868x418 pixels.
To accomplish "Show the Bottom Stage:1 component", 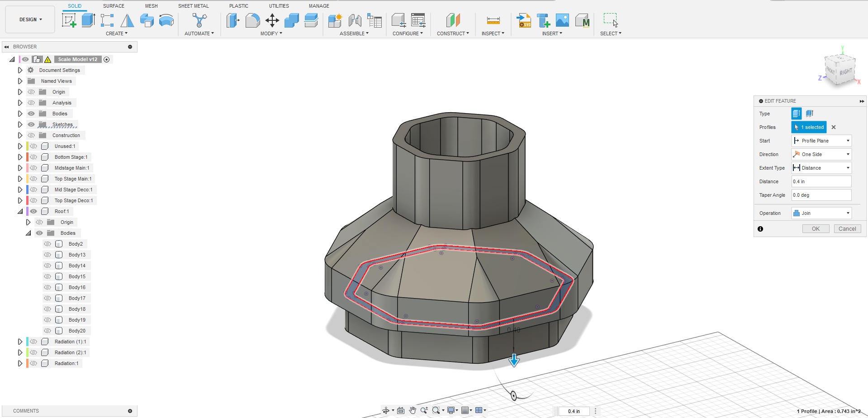I will (33, 157).
